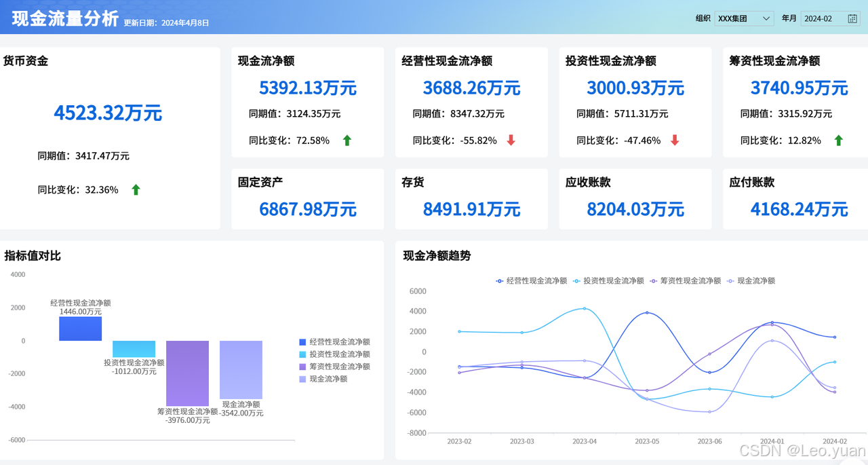
Task: Click green up arrow in 现金流净额 card
Action: coord(347,141)
